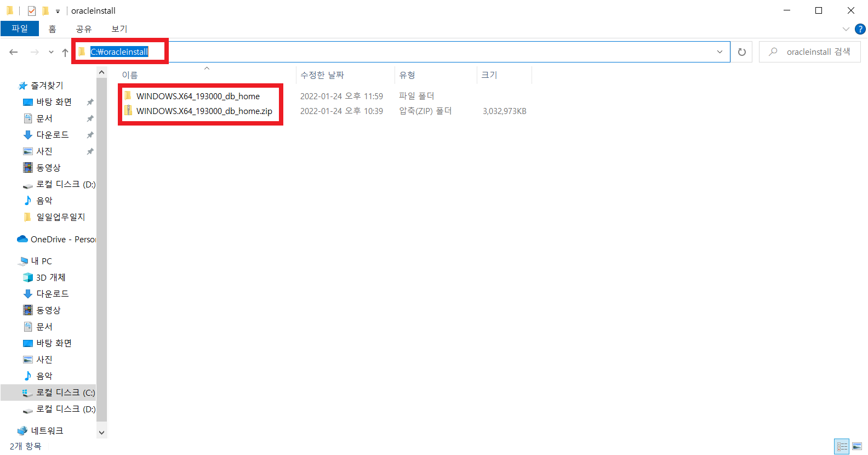Open 문서 under 내 PC

44,327
